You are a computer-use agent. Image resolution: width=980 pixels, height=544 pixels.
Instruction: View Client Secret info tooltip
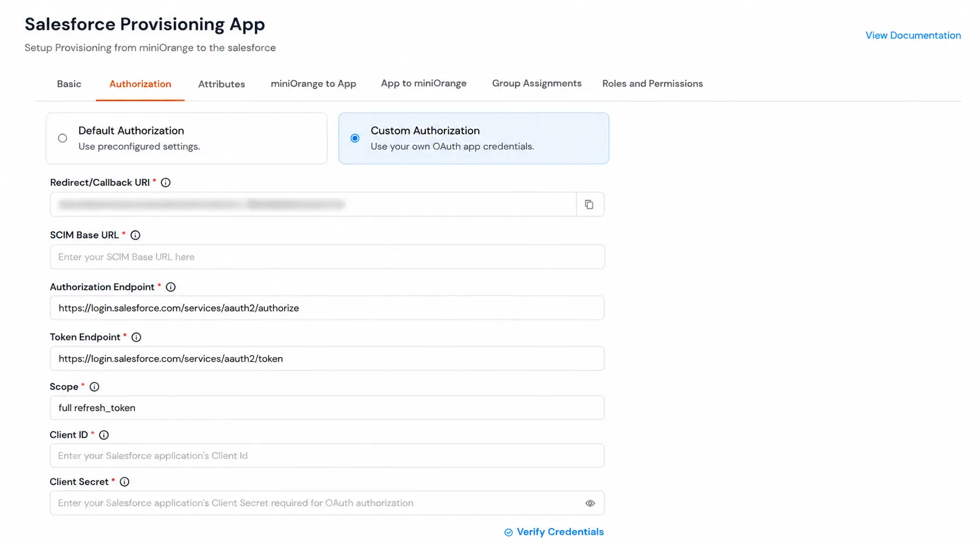pos(125,482)
